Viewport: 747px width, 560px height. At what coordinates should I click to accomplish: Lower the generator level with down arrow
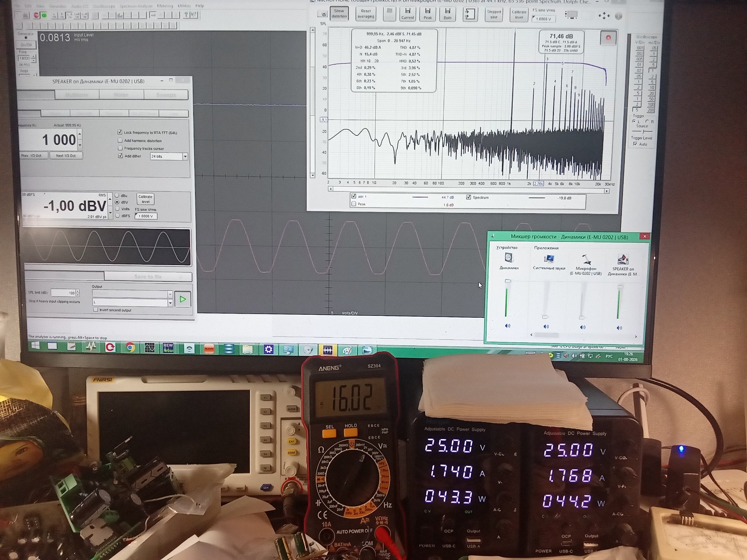(110, 213)
